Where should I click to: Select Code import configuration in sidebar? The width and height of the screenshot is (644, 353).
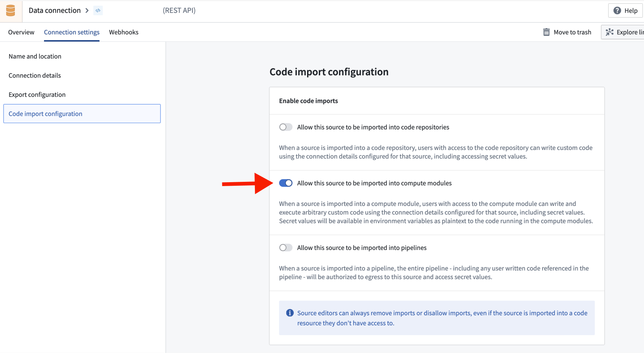pos(45,114)
